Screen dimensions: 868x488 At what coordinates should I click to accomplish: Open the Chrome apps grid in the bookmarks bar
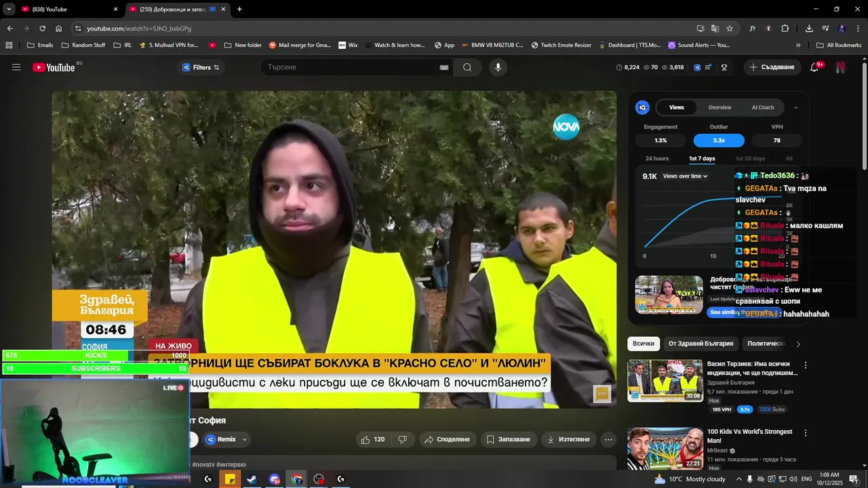tap(9, 45)
